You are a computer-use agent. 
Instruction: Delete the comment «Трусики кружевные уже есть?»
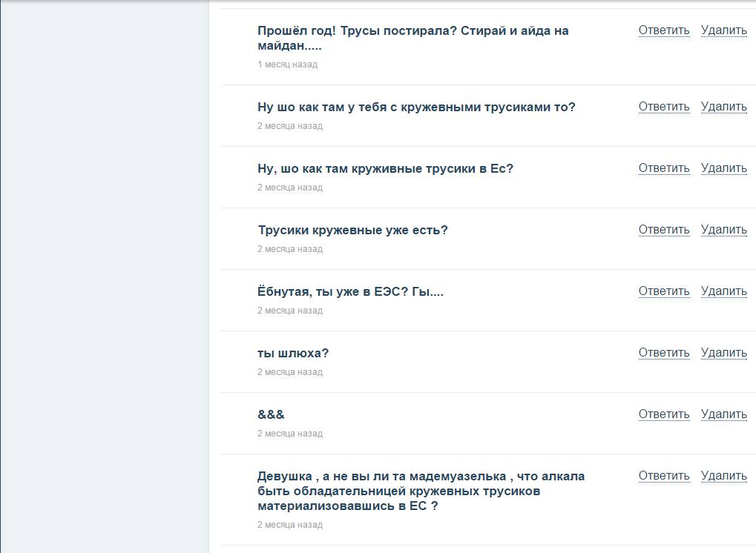tap(723, 230)
